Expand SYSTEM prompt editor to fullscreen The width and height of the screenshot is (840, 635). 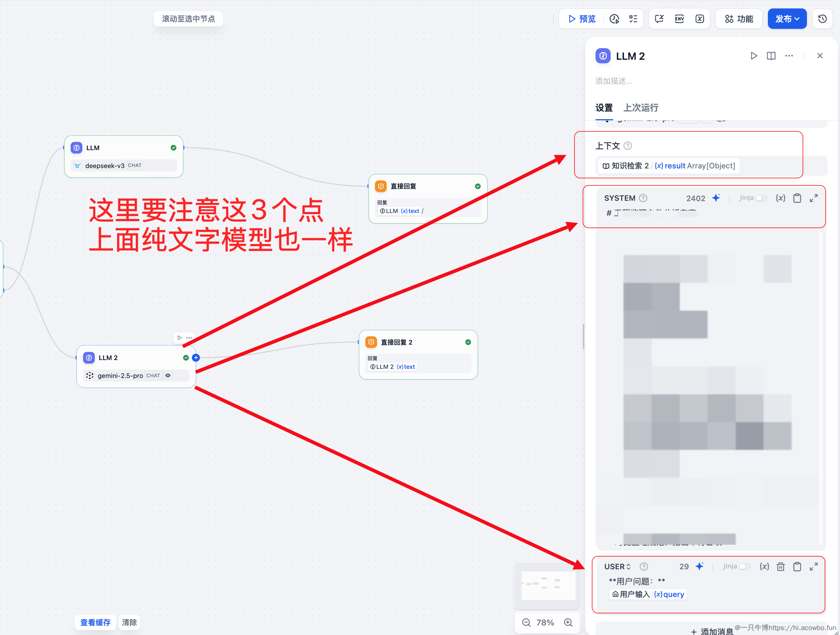[x=814, y=198]
